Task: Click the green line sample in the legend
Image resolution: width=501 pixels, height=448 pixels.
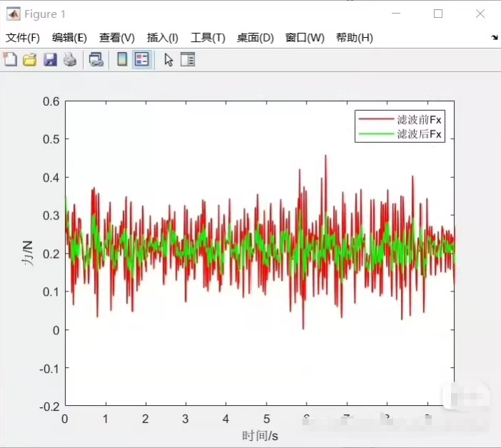Action: tap(376, 134)
